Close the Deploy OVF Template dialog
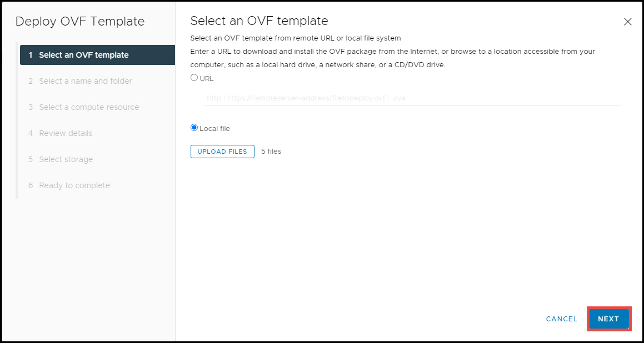The width and height of the screenshot is (644, 343). [x=627, y=22]
